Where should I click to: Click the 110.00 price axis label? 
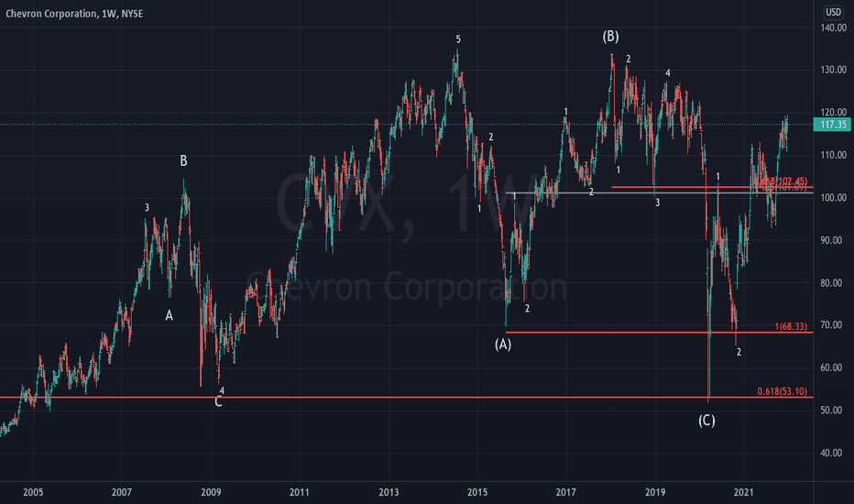click(833, 155)
